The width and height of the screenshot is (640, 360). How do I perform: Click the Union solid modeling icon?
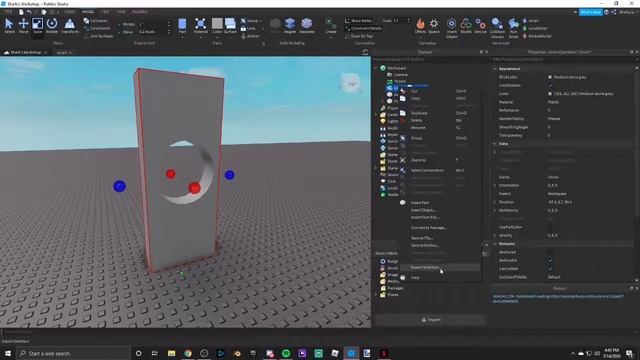point(276,26)
